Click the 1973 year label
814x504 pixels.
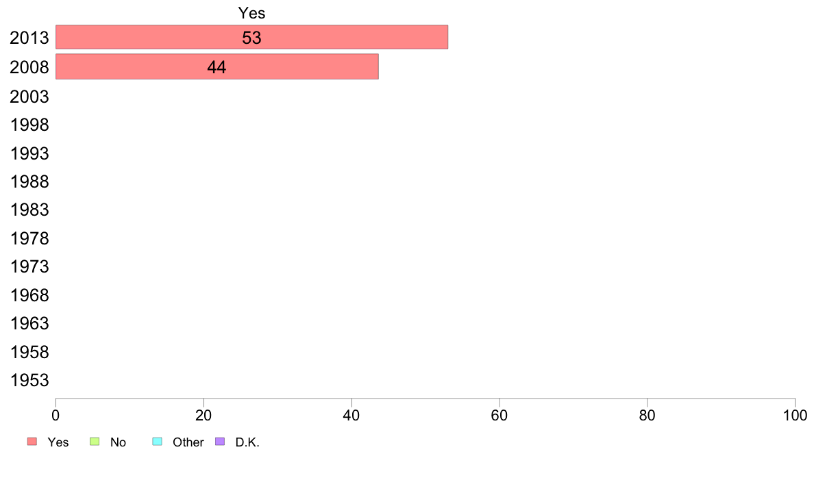click(29, 267)
